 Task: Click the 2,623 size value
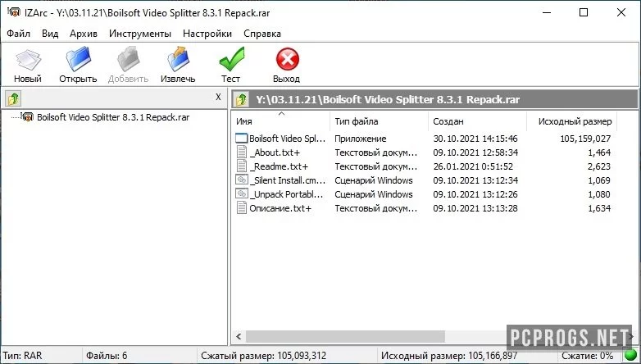coord(599,166)
